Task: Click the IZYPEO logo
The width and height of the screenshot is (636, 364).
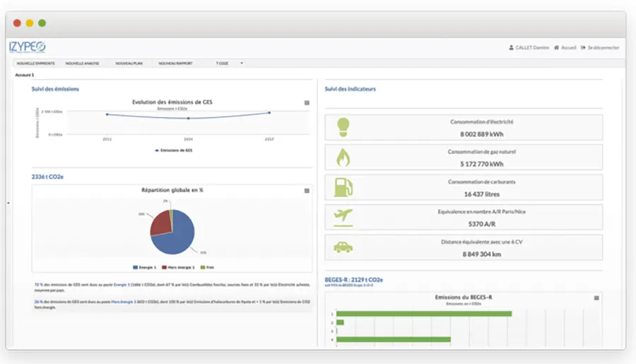Action: tap(28, 47)
